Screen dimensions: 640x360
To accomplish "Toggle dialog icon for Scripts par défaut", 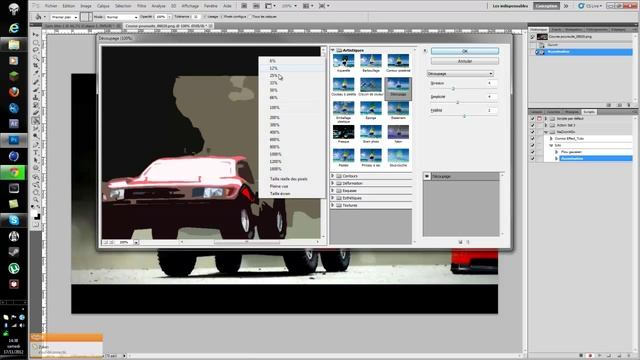I will point(539,118).
